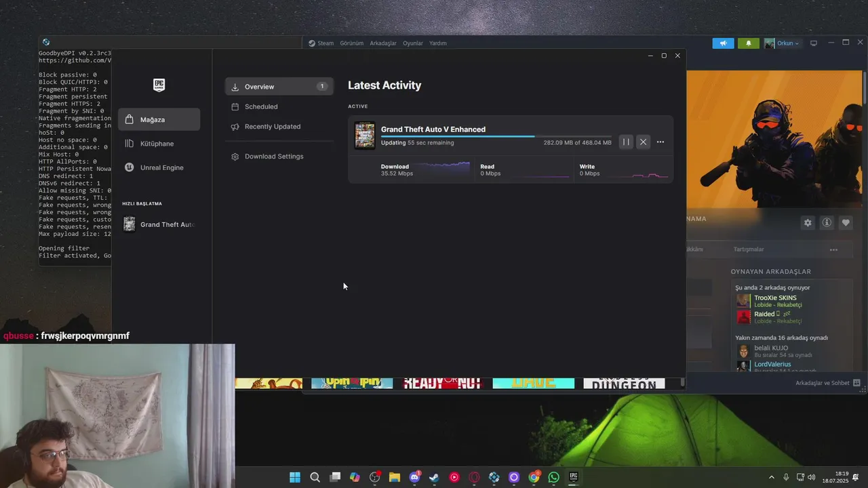This screenshot has width=868, height=488.
Task: Click the heart favorite icon in Steam
Action: [x=846, y=222]
